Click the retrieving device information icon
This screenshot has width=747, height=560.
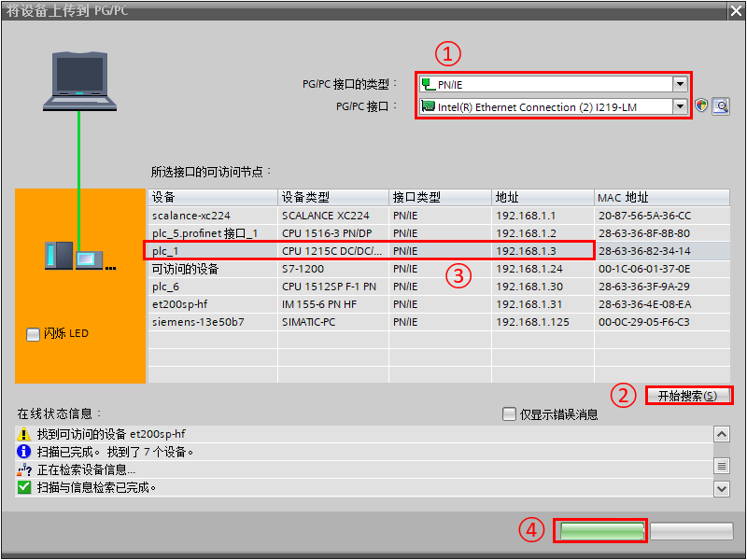(24, 470)
